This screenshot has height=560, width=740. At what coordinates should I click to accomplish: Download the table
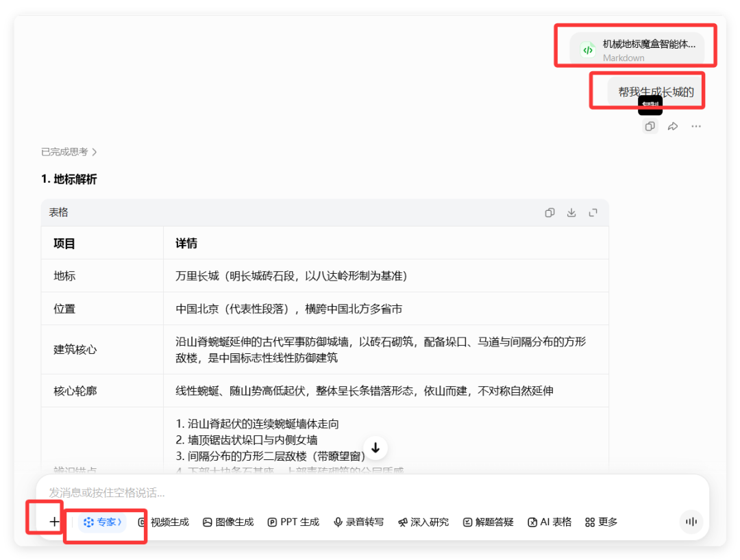571,213
